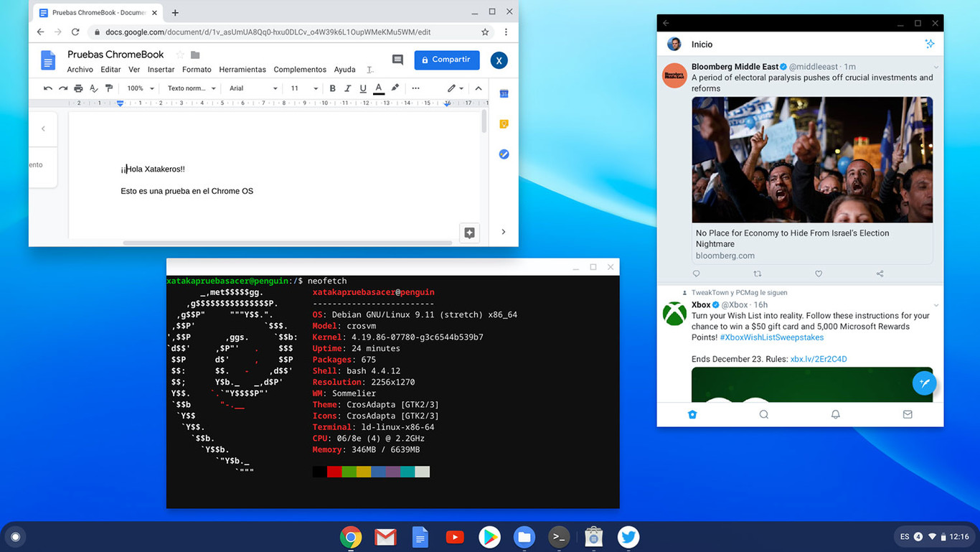Follow the xbx.lv/2Er2C4D rules link
Viewport: 980px width, 552px height.
819,359
